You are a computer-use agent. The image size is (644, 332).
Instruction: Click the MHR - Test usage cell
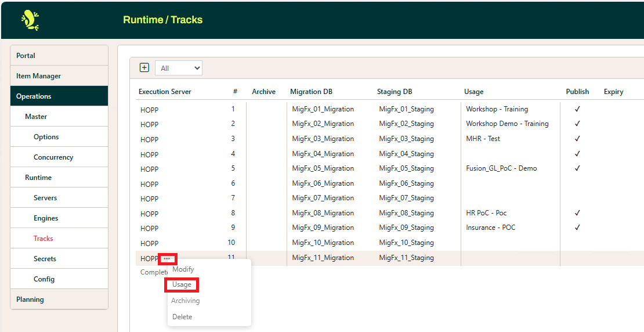click(483, 139)
